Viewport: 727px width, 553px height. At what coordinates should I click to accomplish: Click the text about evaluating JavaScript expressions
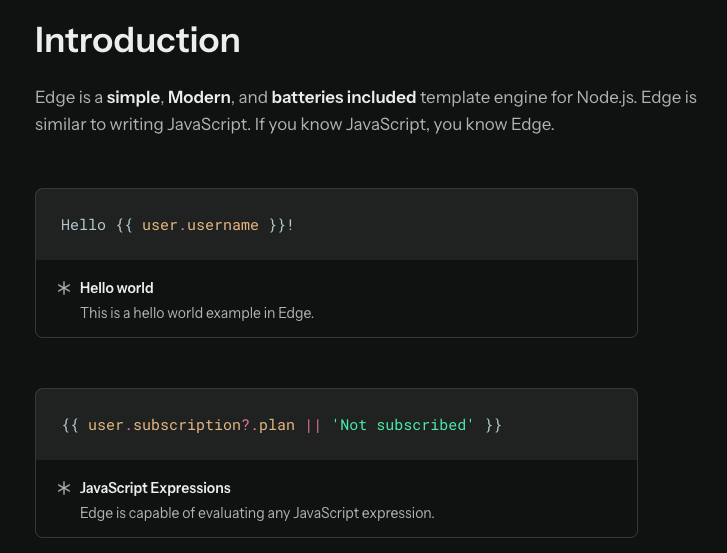tap(257, 513)
